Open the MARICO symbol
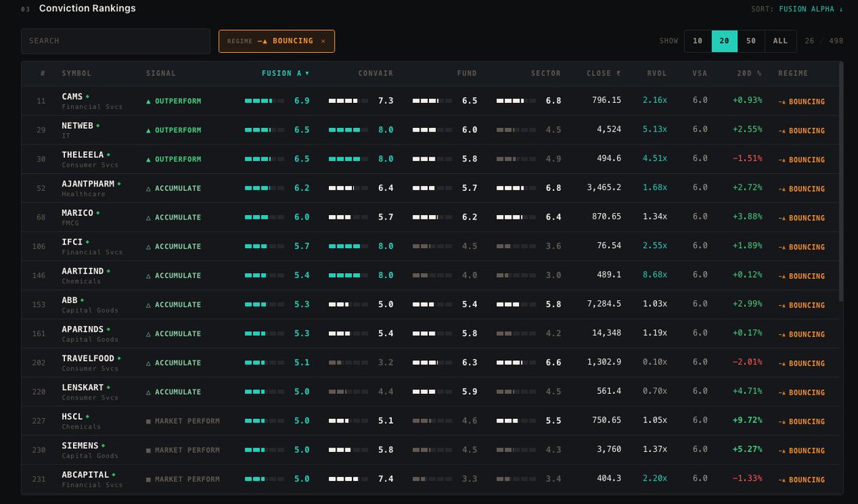The width and height of the screenshot is (858, 504). [x=77, y=213]
